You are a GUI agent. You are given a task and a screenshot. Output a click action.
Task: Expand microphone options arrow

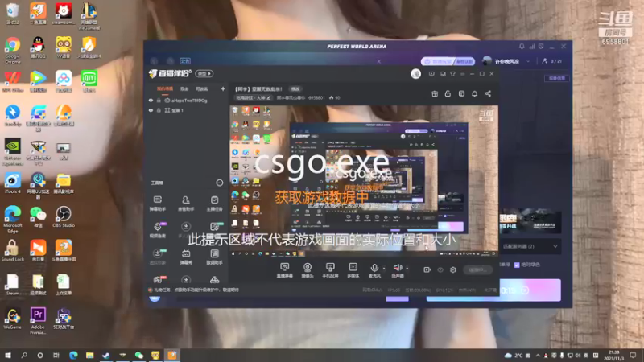click(x=384, y=269)
